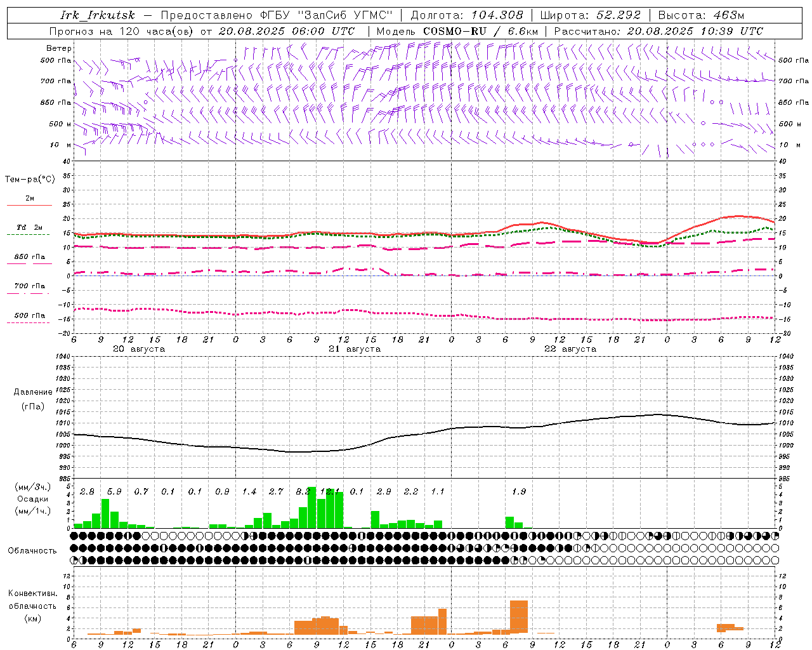Click the 0.9 precipitation total value
812x650 pixels.
pos(222,492)
